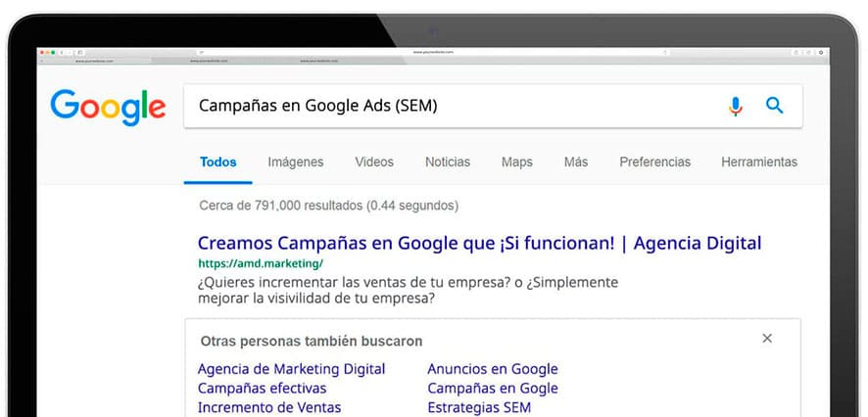Click the Google logo

click(x=108, y=106)
